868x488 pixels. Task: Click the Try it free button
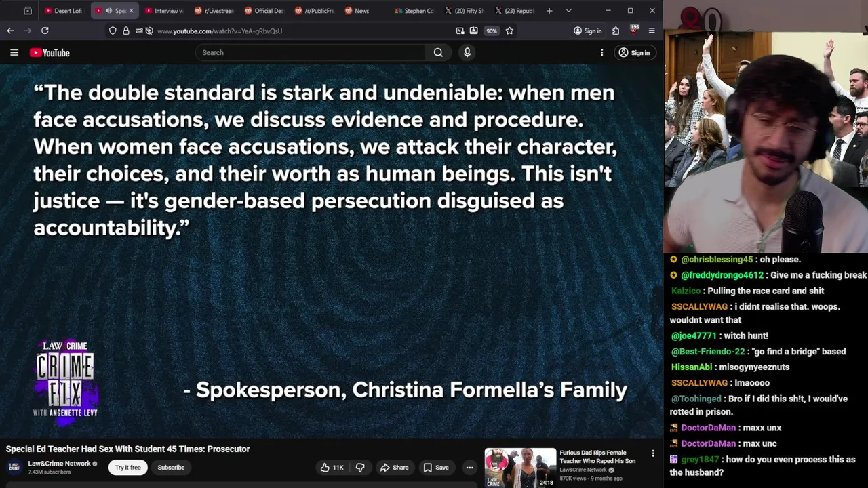[127, 467]
